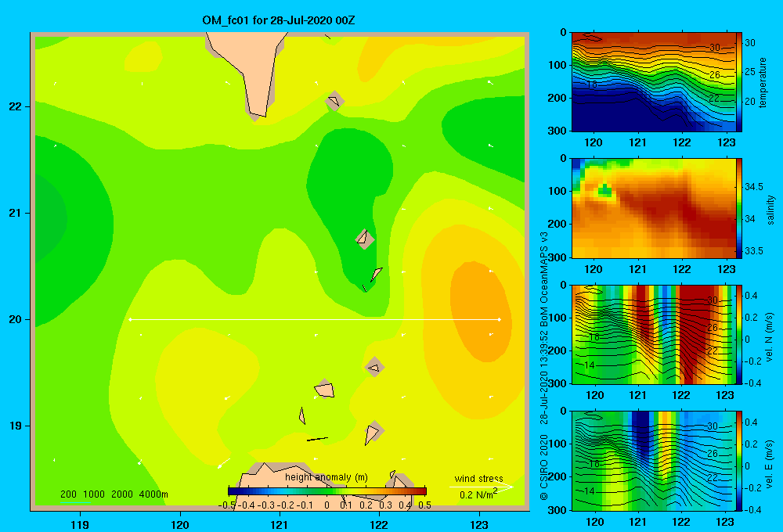This screenshot has height=532, width=783.
Task: Click the 34.5 tick on salinity colorbar
Action: point(753,187)
